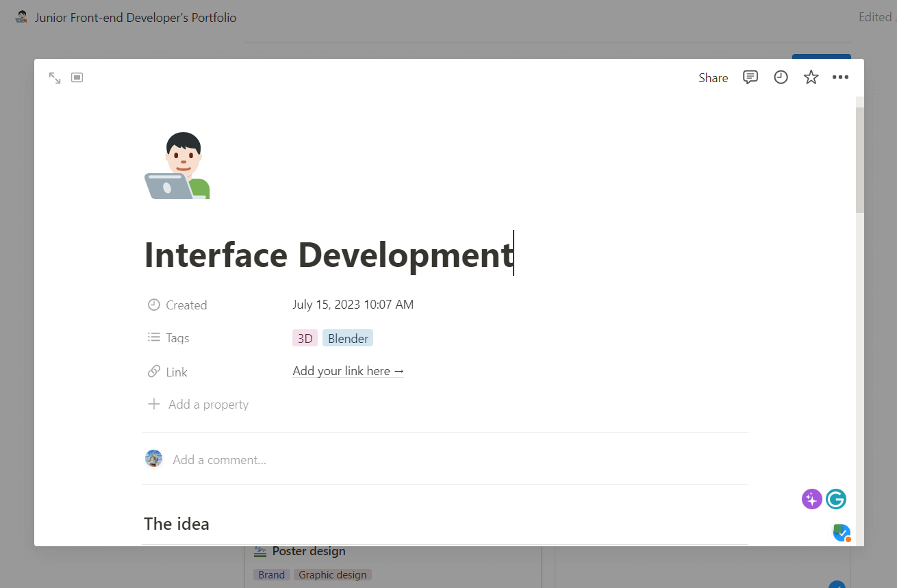Open the comments panel icon

pos(750,77)
